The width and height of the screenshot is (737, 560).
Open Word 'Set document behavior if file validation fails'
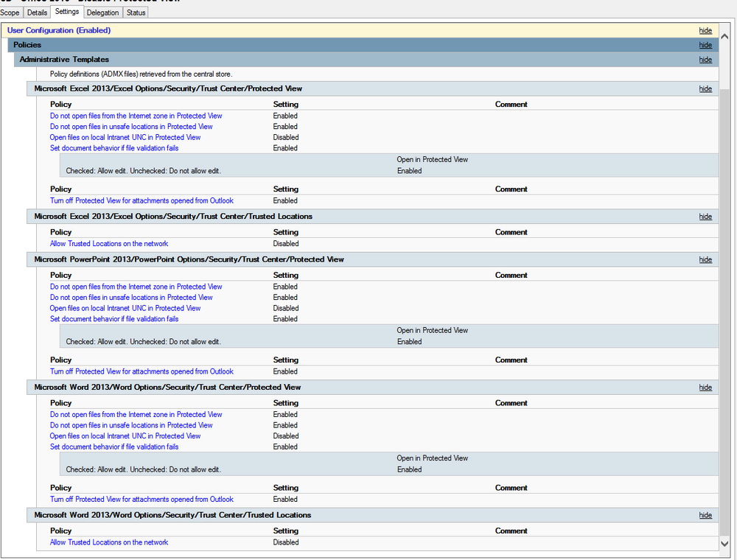click(x=114, y=447)
